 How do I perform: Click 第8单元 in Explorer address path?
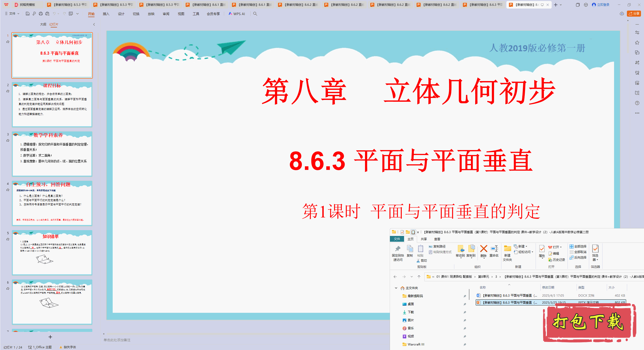coord(484,277)
